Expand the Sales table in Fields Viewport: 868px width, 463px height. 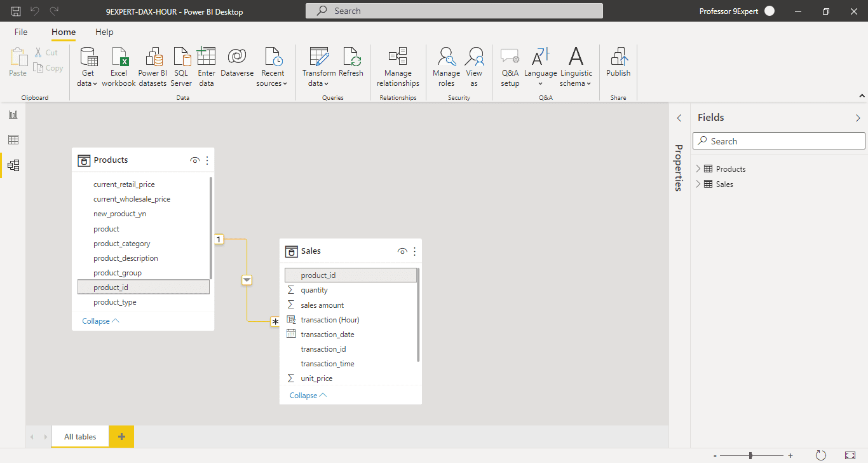pos(698,184)
